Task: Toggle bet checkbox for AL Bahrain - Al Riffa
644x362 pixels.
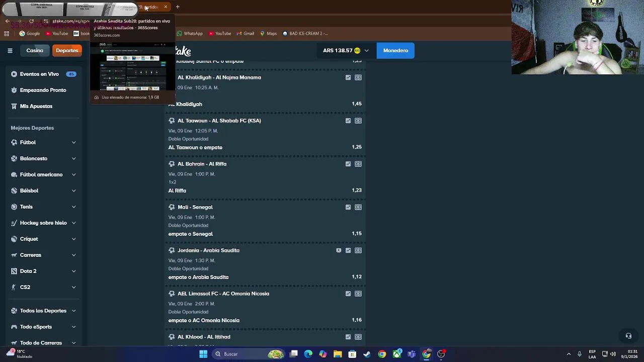Action: tap(348, 164)
